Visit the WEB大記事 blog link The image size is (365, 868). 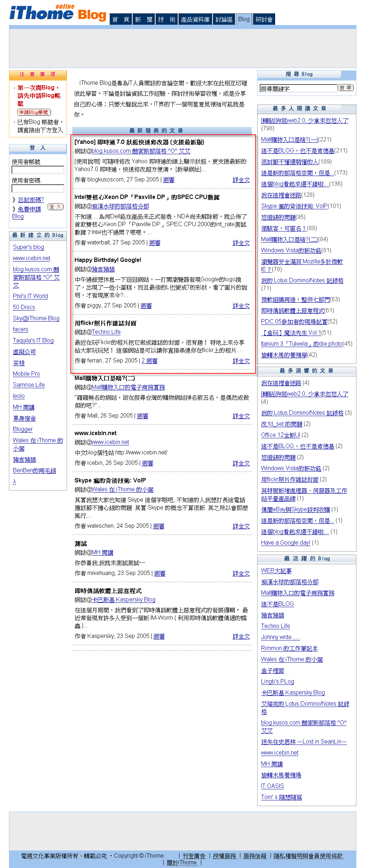(276, 571)
